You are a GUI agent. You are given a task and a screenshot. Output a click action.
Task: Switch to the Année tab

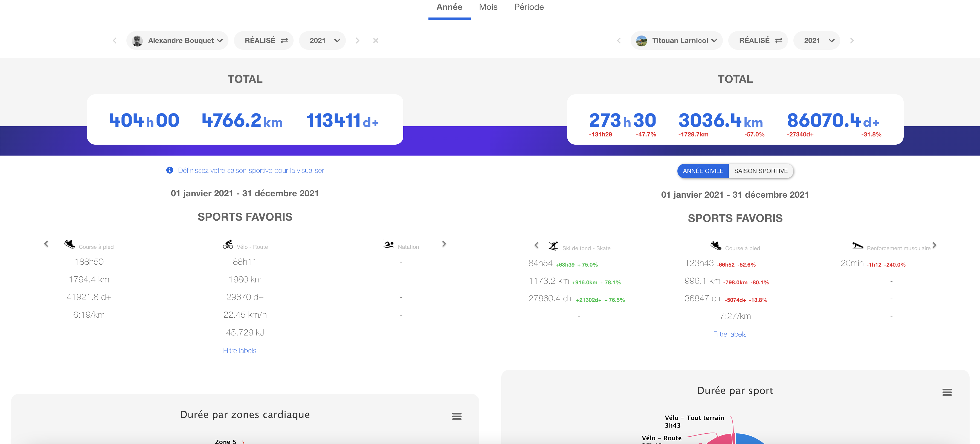point(449,7)
